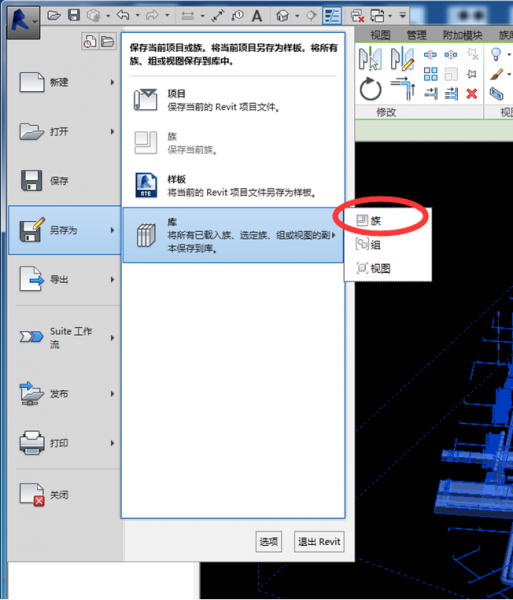Open the Revit application menu button
This screenshot has width=513, height=600.
23,22
